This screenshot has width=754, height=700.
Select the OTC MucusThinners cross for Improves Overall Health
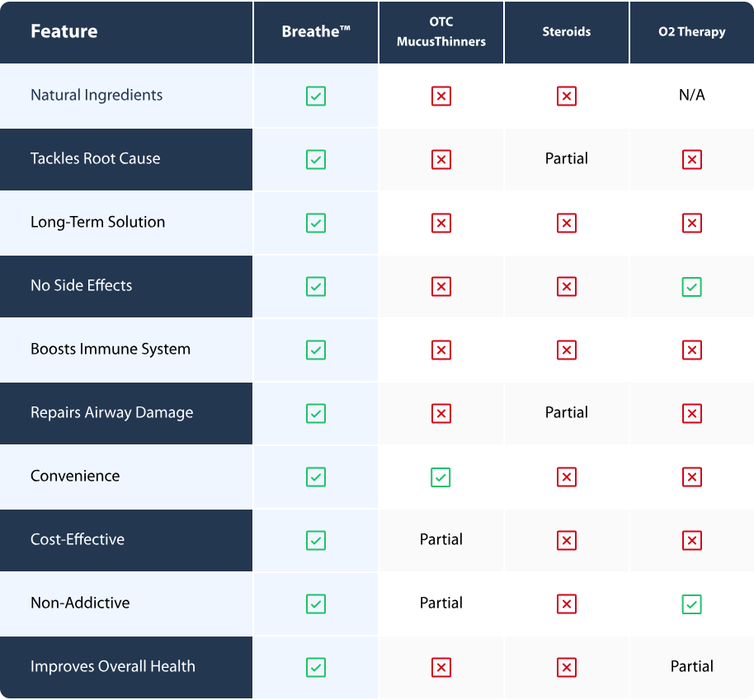[441, 667]
